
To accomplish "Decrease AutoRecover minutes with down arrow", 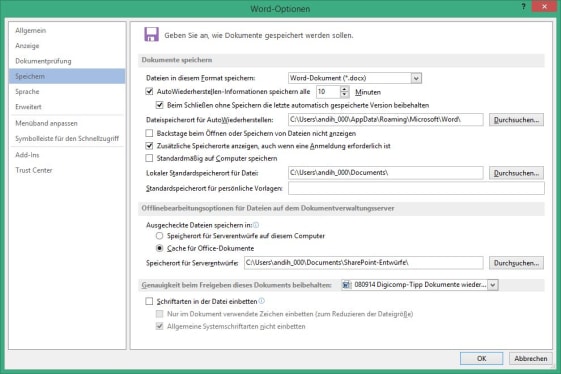I will click(x=344, y=95).
